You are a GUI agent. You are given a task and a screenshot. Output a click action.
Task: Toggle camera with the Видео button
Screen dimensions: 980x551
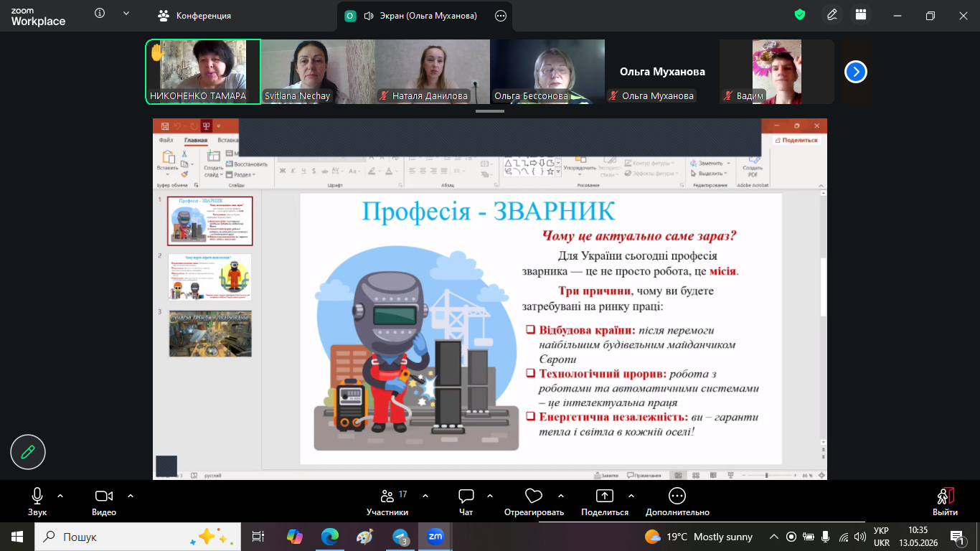(104, 502)
